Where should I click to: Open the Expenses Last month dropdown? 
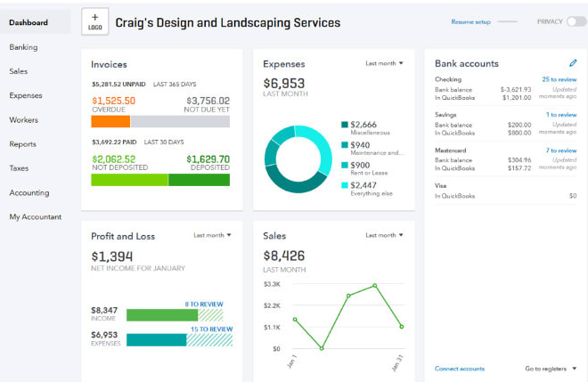click(x=384, y=63)
